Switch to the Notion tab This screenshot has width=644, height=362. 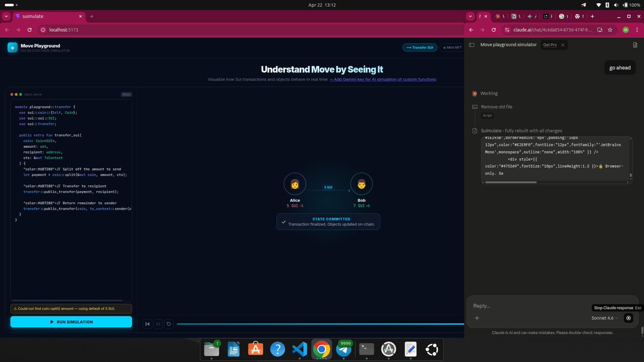coord(514,17)
